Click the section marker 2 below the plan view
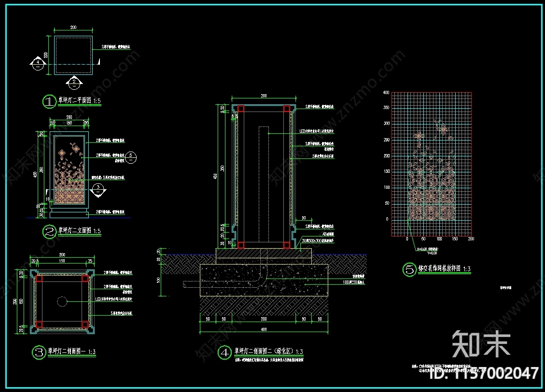Viewport: 545px width, 392px height. (74, 83)
